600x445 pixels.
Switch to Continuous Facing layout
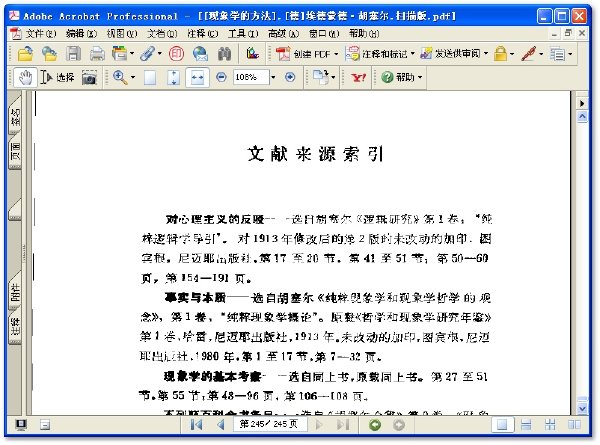pos(550,425)
